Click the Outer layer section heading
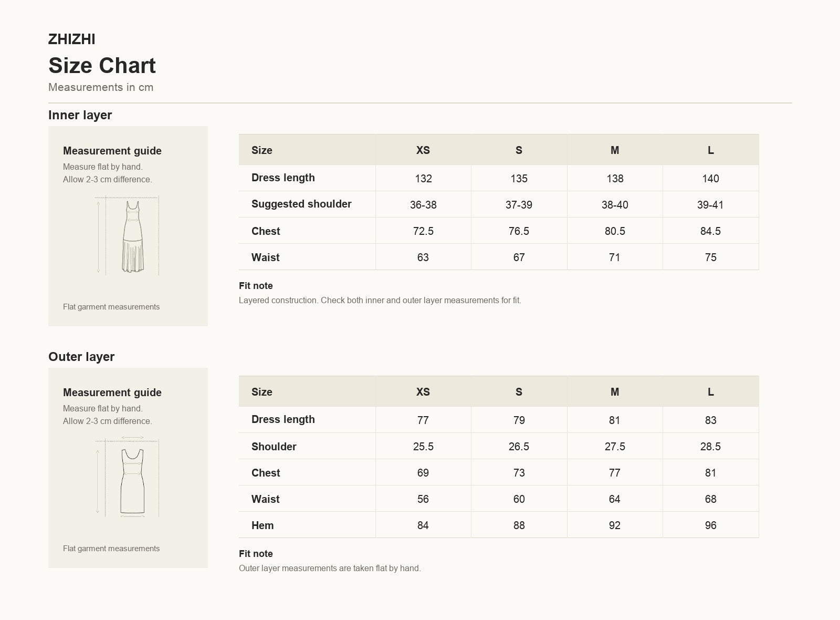 [81, 357]
